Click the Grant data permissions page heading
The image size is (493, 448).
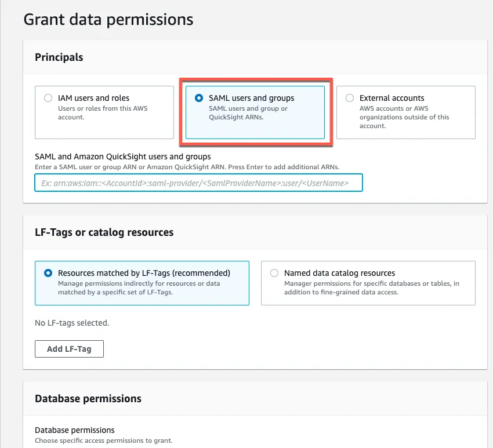(108, 19)
